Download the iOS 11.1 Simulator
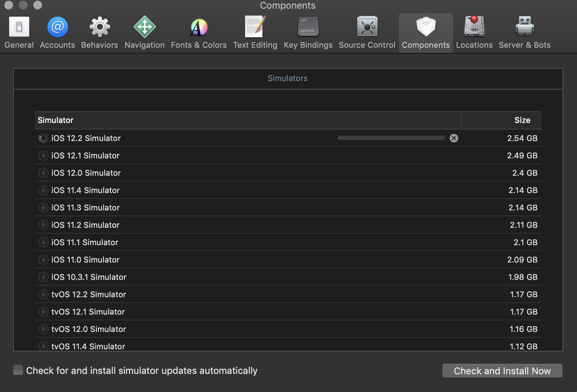Viewport: 577px width, 392px height. click(x=43, y=242)
